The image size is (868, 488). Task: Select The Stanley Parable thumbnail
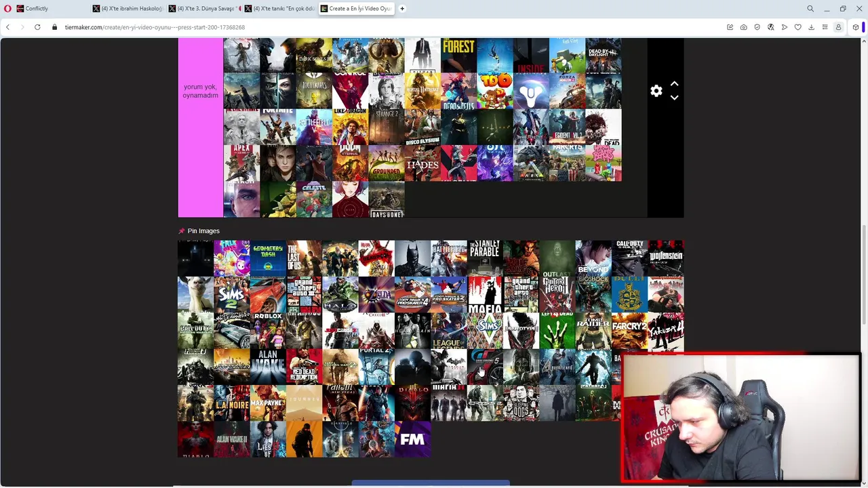(485, 258)
